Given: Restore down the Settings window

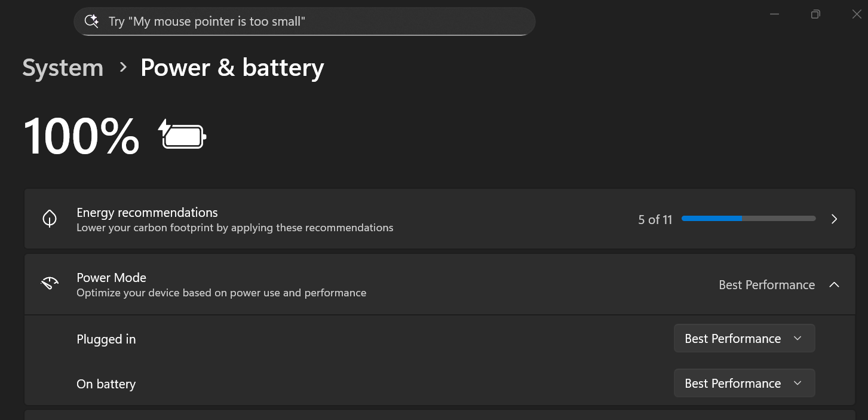Looking at the screenshot, I should [815, 14].
